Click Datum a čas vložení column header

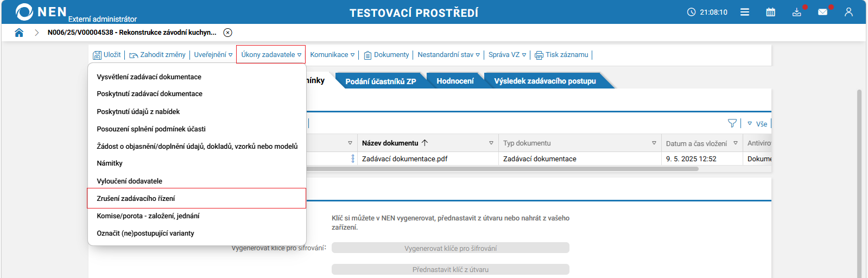[696, 144]
